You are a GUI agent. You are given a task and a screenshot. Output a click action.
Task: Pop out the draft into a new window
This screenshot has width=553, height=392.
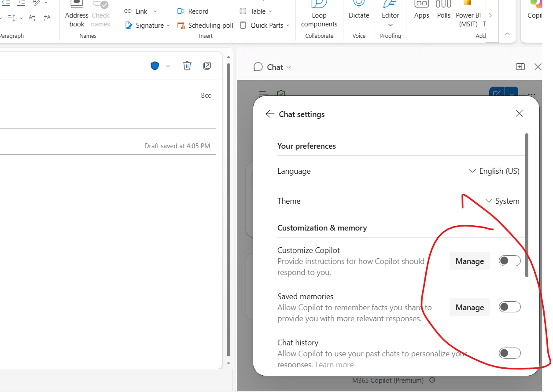coord(207,66)
